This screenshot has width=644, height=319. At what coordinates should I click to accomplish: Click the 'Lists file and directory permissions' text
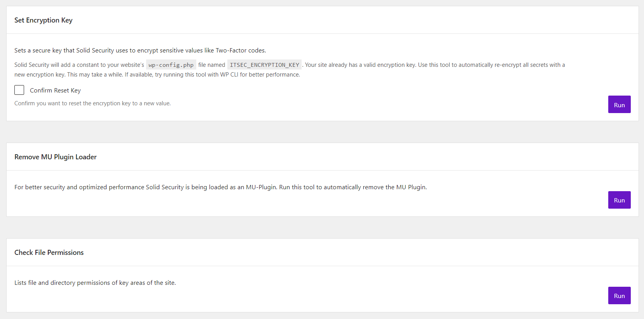95,283
